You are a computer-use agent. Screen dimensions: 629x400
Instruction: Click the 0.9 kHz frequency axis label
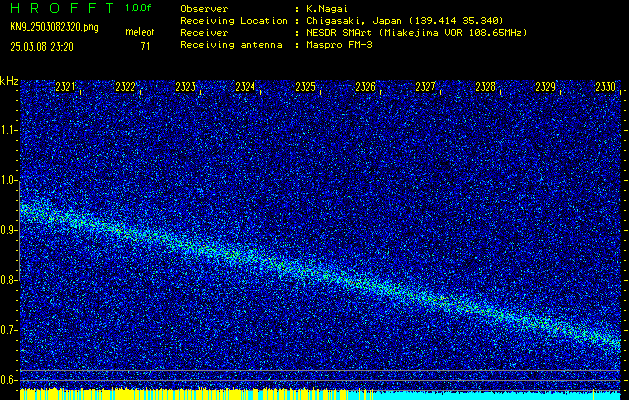(x=8, y=230)
